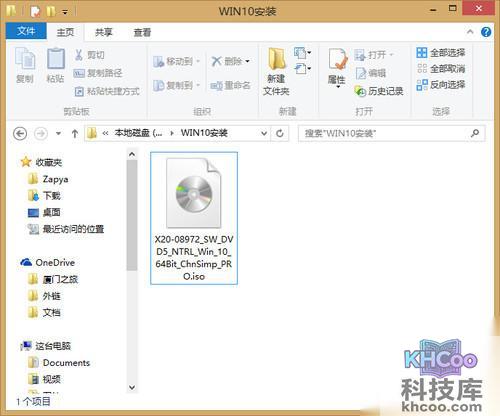500x416 pixels.
Task: Click Paste shortcut (粘贴快捷方式)
Action: coord(107,91)
